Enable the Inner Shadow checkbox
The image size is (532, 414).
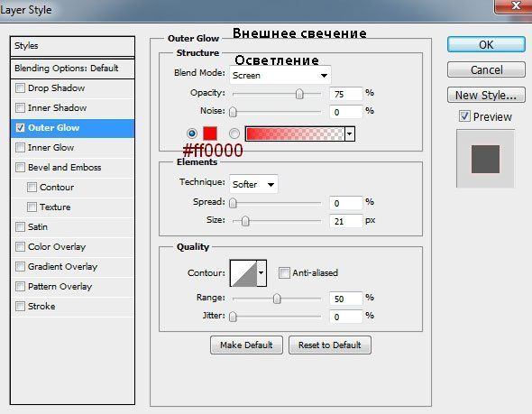[20, 108]
